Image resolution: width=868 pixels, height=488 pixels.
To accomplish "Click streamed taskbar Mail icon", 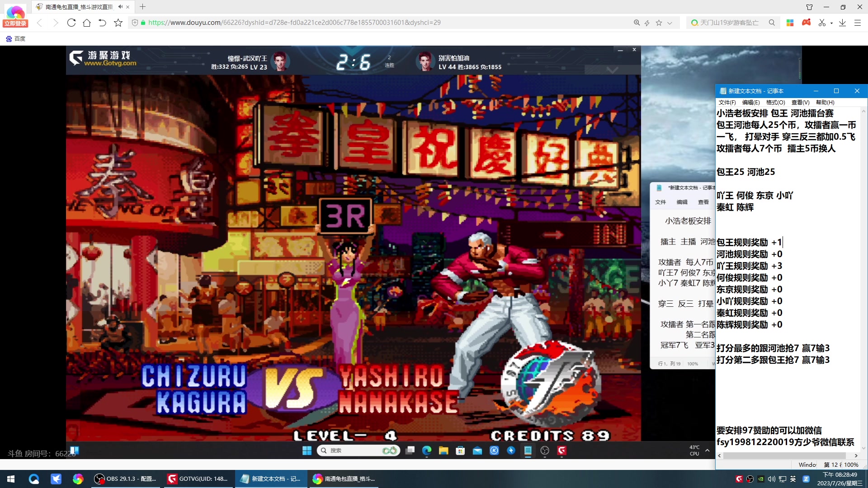I will (477, 450).
